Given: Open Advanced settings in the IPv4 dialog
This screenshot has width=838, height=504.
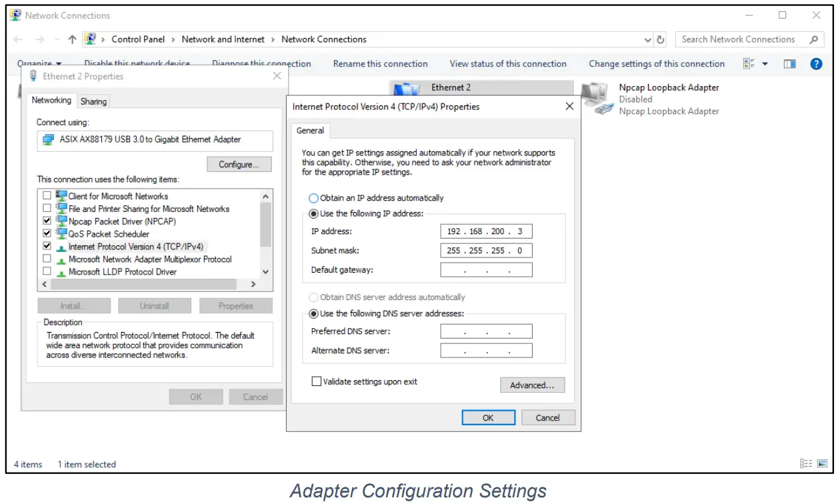Looking at the screenshot, I should 532,385.
